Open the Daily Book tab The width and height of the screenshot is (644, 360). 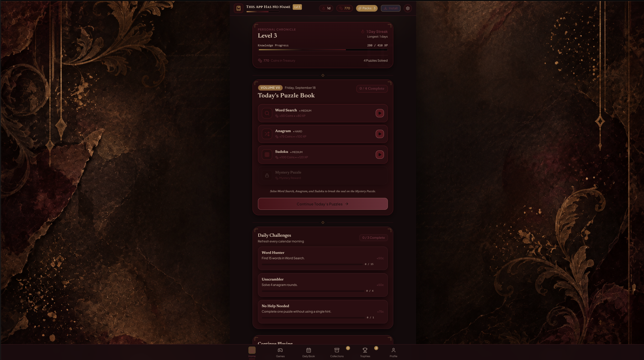[x=308, y=352]
